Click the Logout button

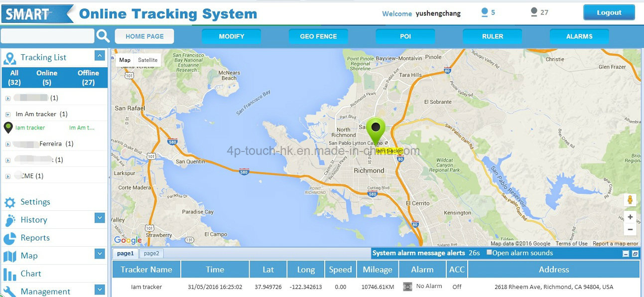click(609, 13)
